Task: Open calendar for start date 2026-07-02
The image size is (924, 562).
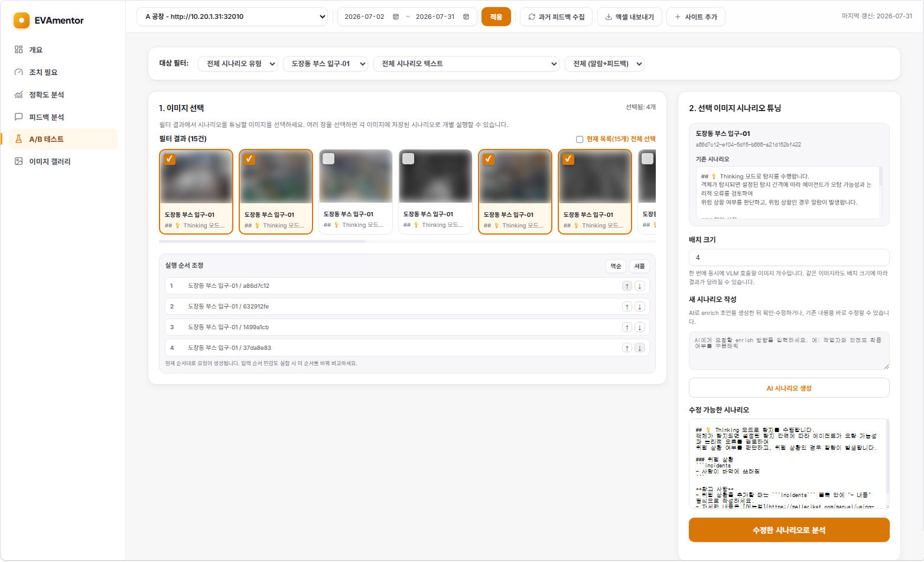Action: [x=396, y=17]
